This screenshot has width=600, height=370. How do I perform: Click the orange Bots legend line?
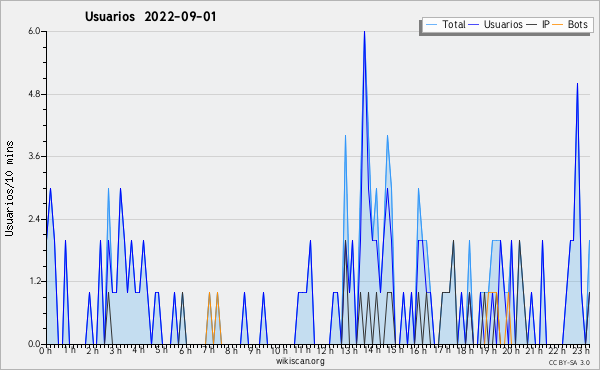(x=558, y=25)
